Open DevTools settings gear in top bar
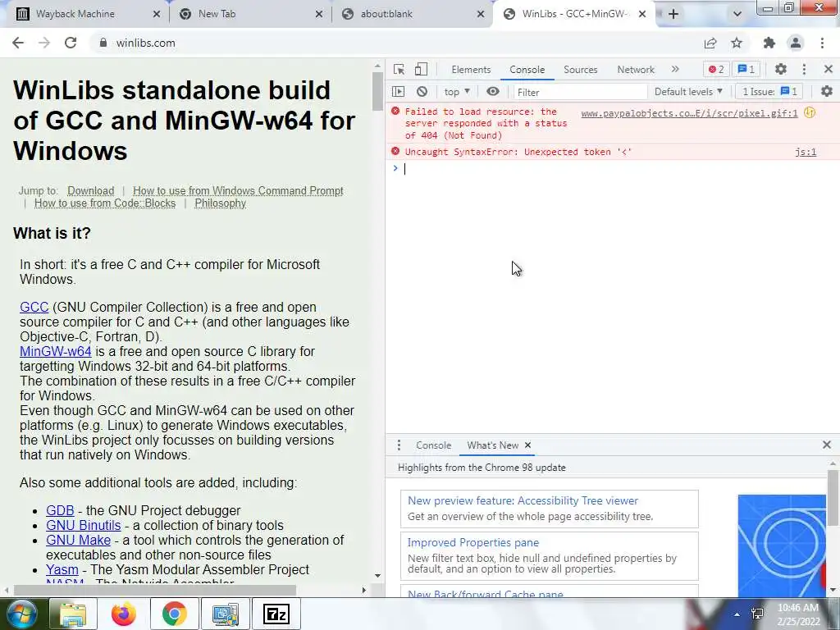 [x=781, y=69]
